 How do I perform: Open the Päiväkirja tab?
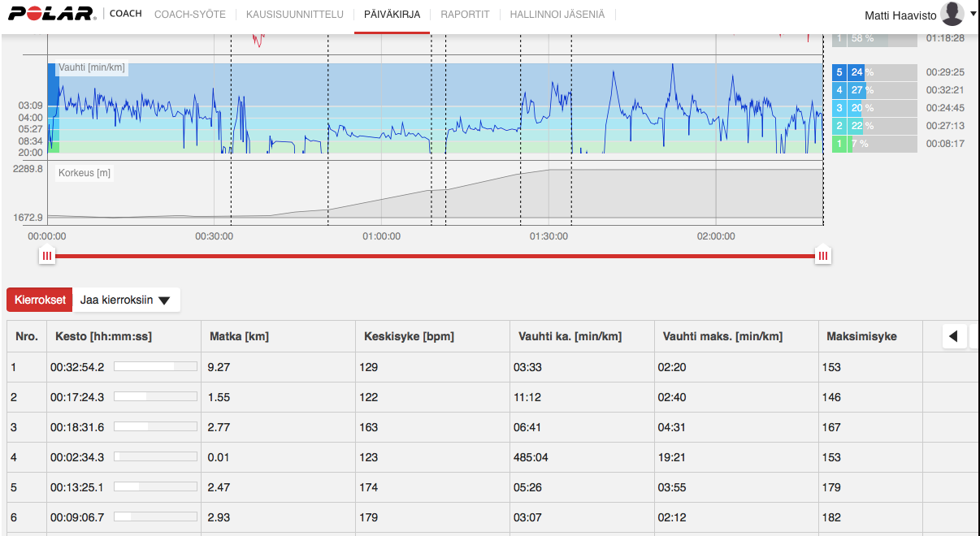pos(392,15)
